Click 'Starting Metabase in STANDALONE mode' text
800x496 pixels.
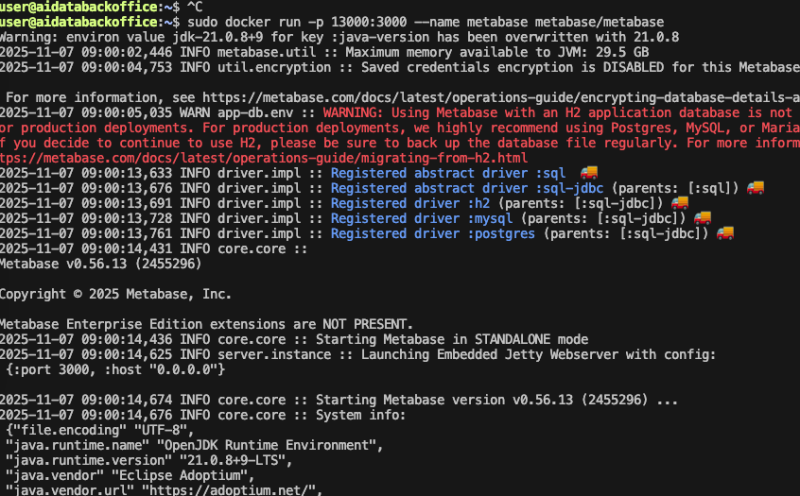(452, 339)
